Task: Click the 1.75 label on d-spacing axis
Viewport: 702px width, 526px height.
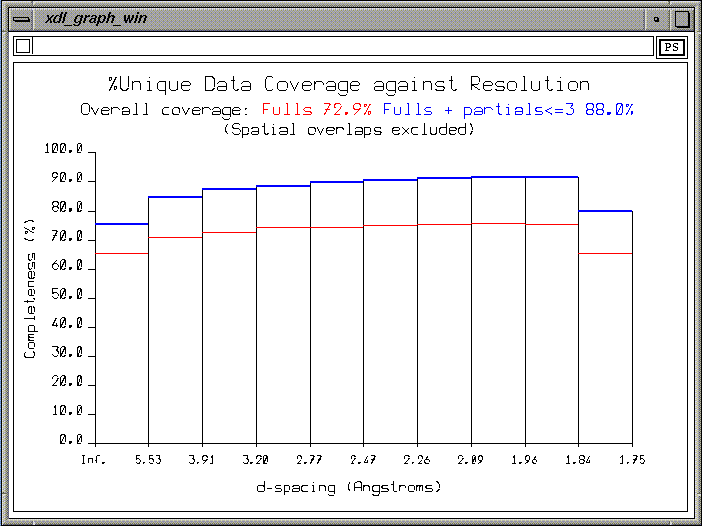Action: click(x=632, y=459)
